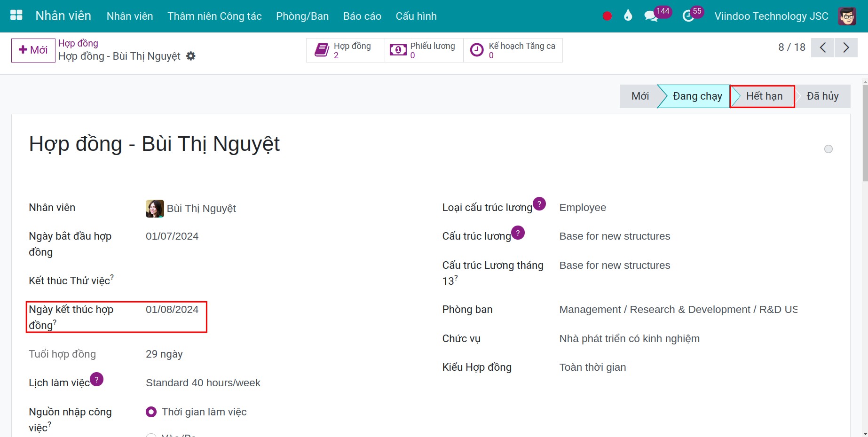This screenshot has width=868, height=437.
Task: Open Phòng ban department field
Action: (678, 310)
